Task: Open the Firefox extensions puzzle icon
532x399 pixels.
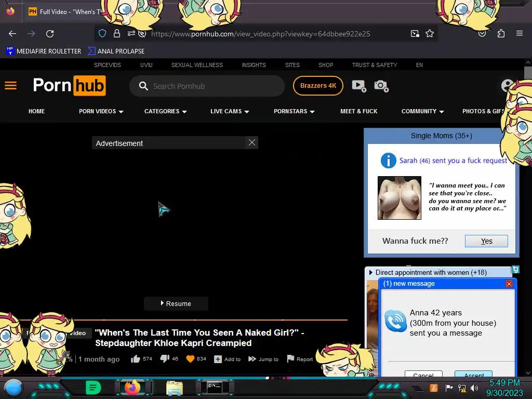Action: (x=501, y=33)
